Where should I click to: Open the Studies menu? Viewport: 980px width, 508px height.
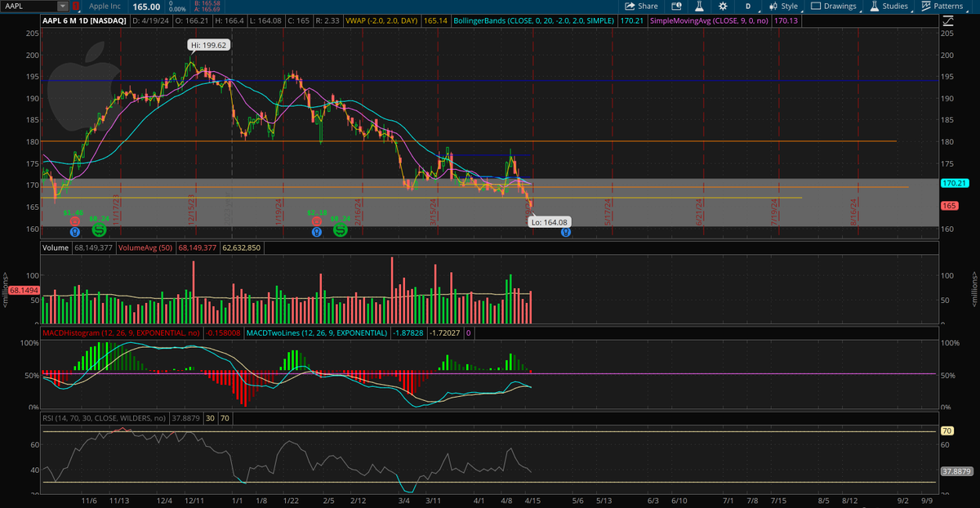(x=892, y=6)
